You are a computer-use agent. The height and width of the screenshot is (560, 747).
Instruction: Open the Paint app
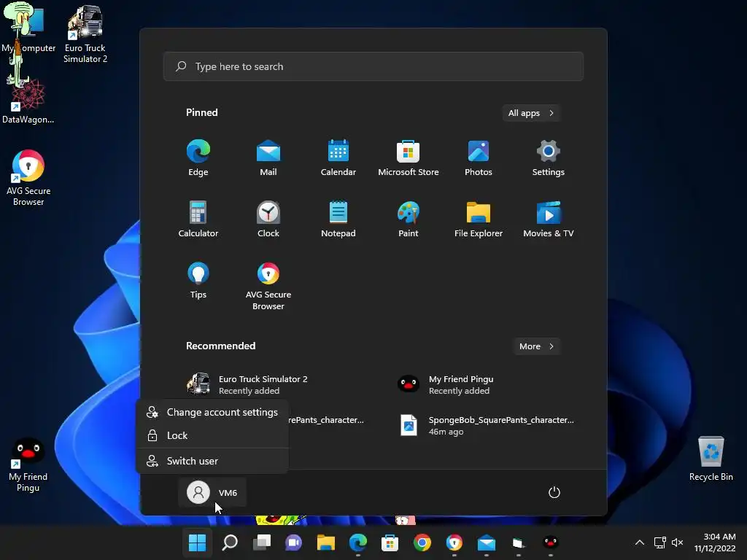(409, 219)
